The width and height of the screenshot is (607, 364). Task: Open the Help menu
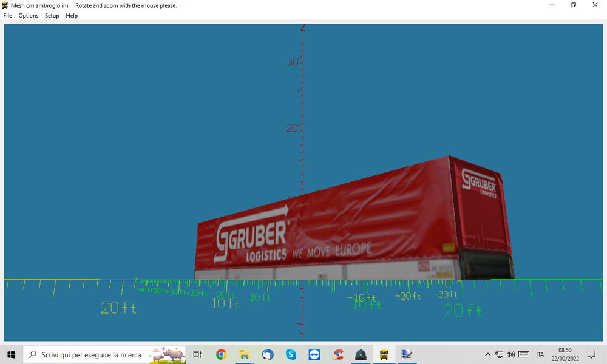(x=72, y=16)
